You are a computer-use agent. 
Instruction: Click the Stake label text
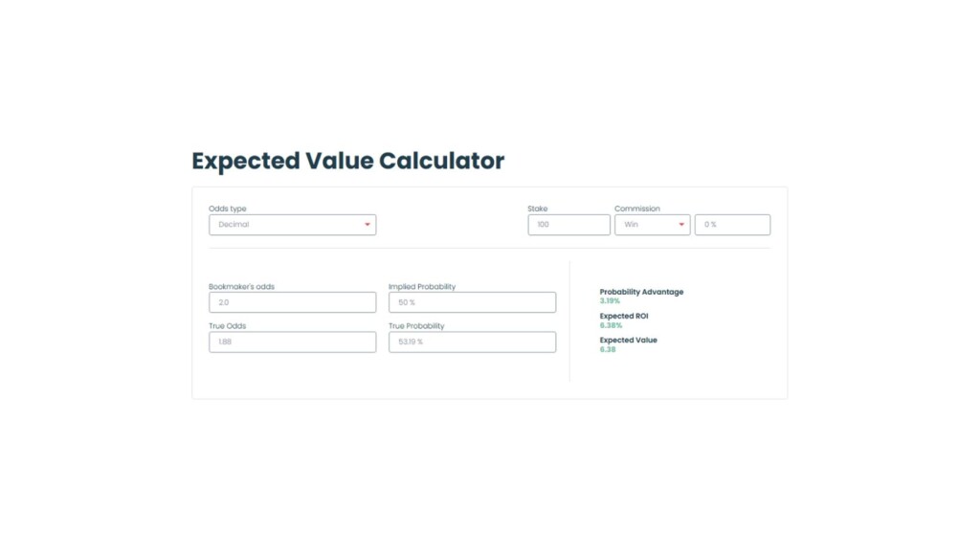pos(538,209)
